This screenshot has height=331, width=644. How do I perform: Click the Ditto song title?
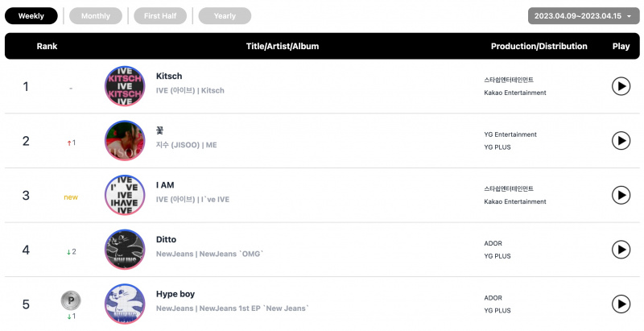166,239
